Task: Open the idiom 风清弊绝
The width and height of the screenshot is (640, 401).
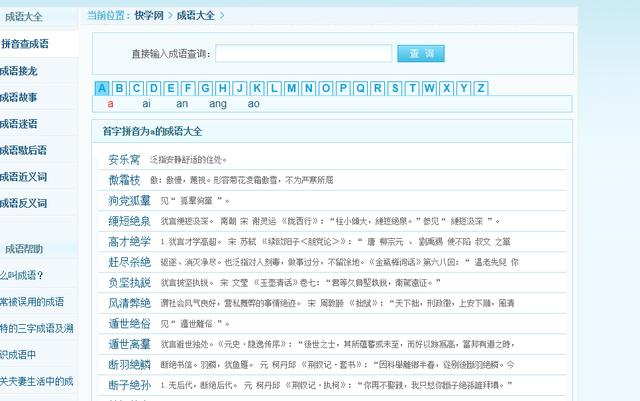Action: (x=129, y=303)
